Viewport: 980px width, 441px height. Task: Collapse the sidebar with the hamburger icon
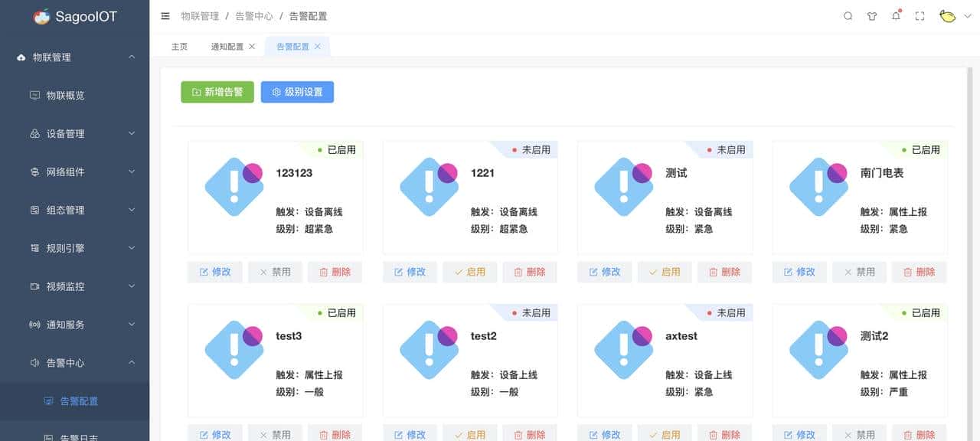165,15
